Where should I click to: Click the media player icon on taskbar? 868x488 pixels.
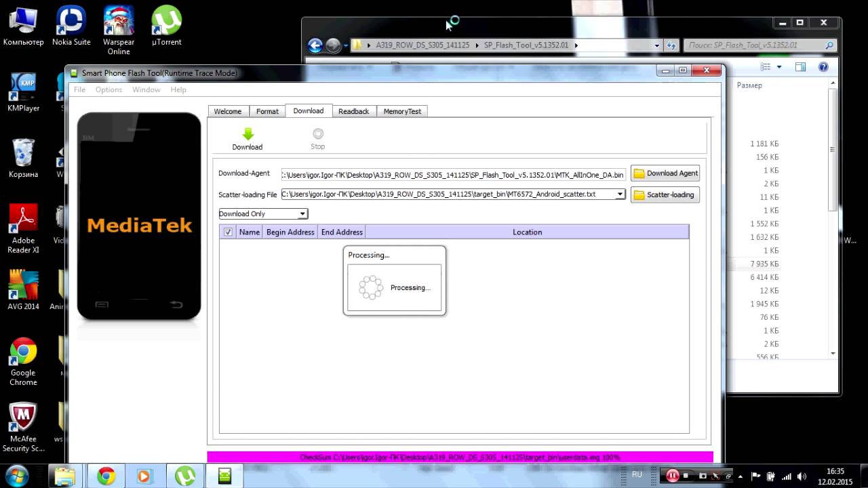(x=144, y=476)
